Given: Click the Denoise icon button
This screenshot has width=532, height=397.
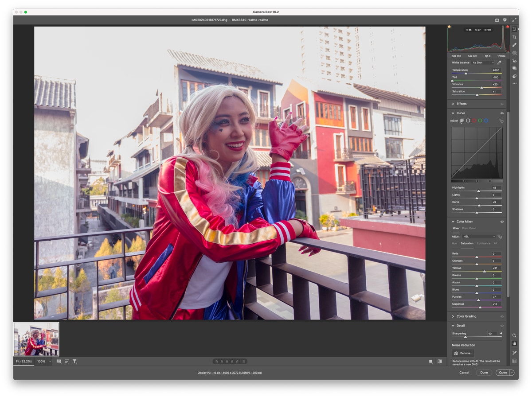Looking at the screenshot, I should pyautogui.click(x=463, y=353).
